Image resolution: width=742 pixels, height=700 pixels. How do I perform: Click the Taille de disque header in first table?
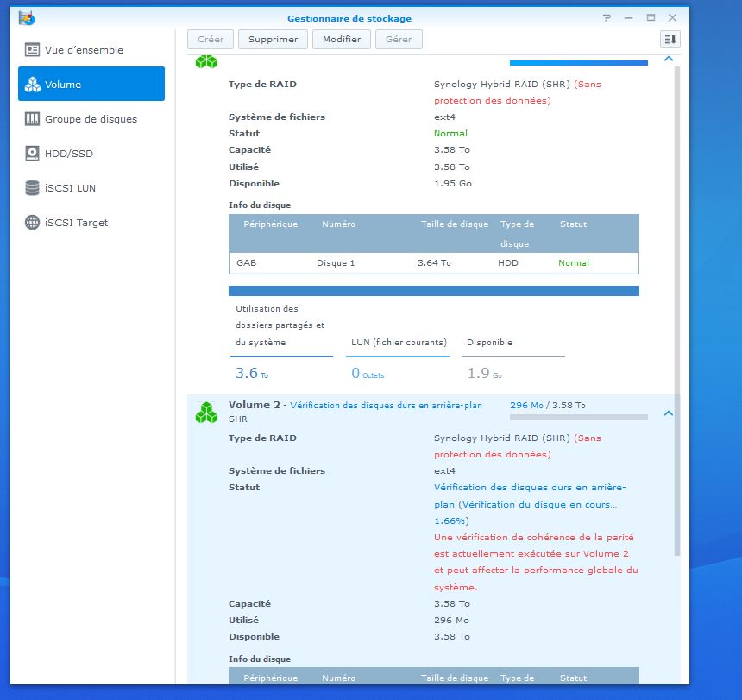(455, 224)
